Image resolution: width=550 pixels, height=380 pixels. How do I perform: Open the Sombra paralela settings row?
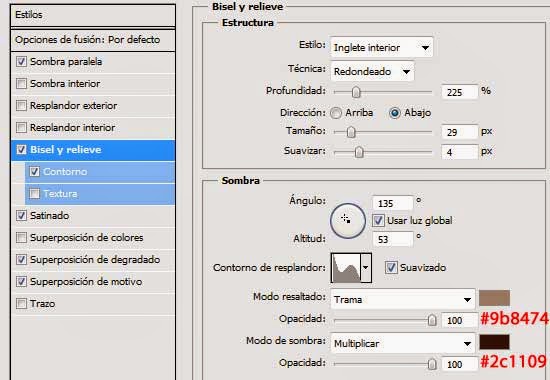[93, 62]
